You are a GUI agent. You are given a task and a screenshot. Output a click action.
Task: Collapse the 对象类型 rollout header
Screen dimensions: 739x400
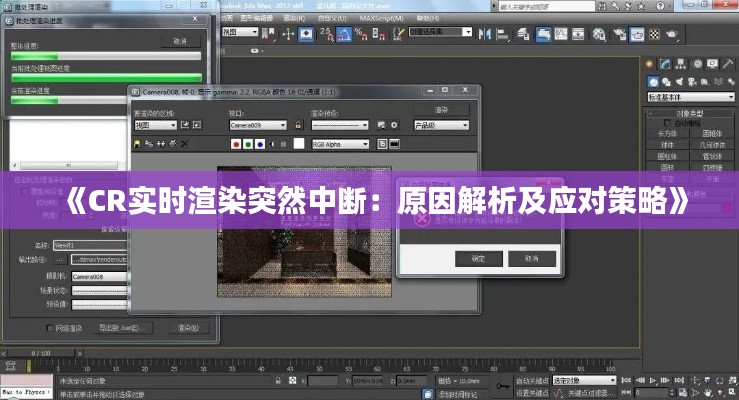click(x=692, y=113)
